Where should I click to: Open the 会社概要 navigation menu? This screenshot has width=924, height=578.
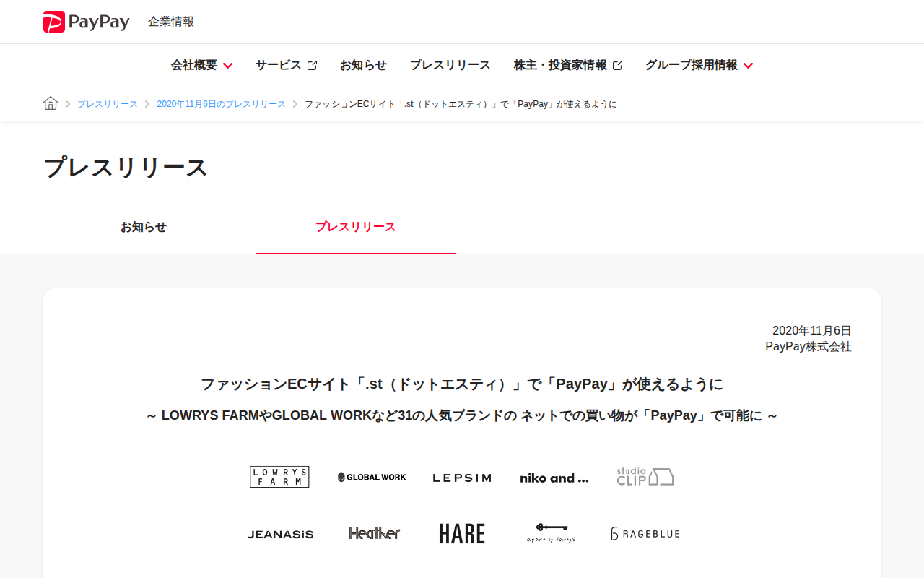pyautogui.click(x=201, y=65)
